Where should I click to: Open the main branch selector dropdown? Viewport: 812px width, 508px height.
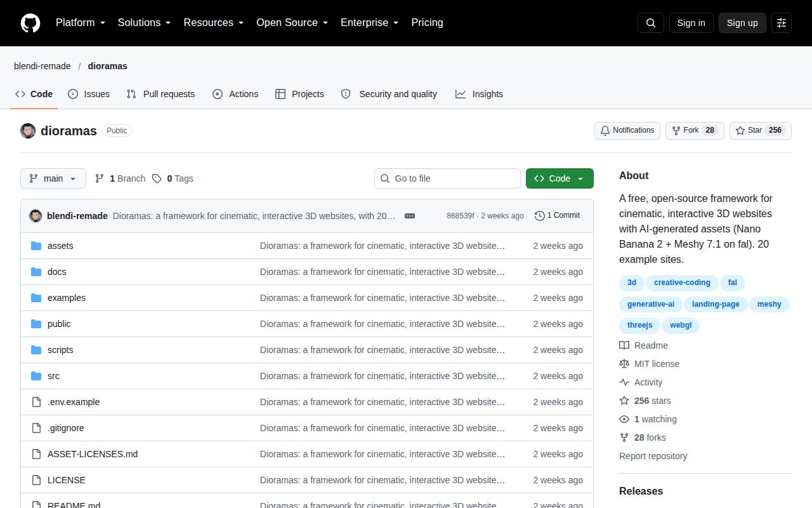tap(53, 178)
